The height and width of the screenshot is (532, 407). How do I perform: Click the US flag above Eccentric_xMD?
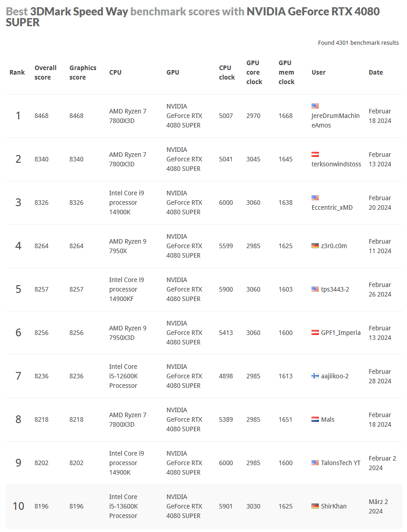[315, 198]
